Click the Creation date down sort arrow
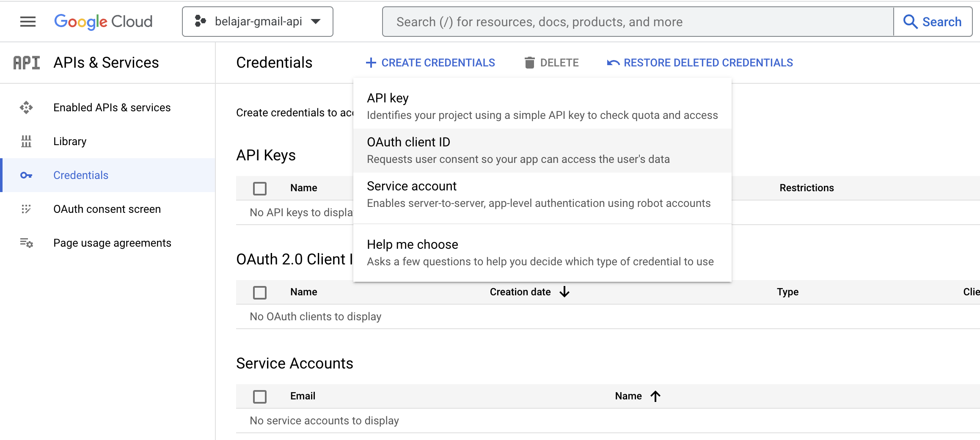Viewport: 980px width, 440px height. 564,292
